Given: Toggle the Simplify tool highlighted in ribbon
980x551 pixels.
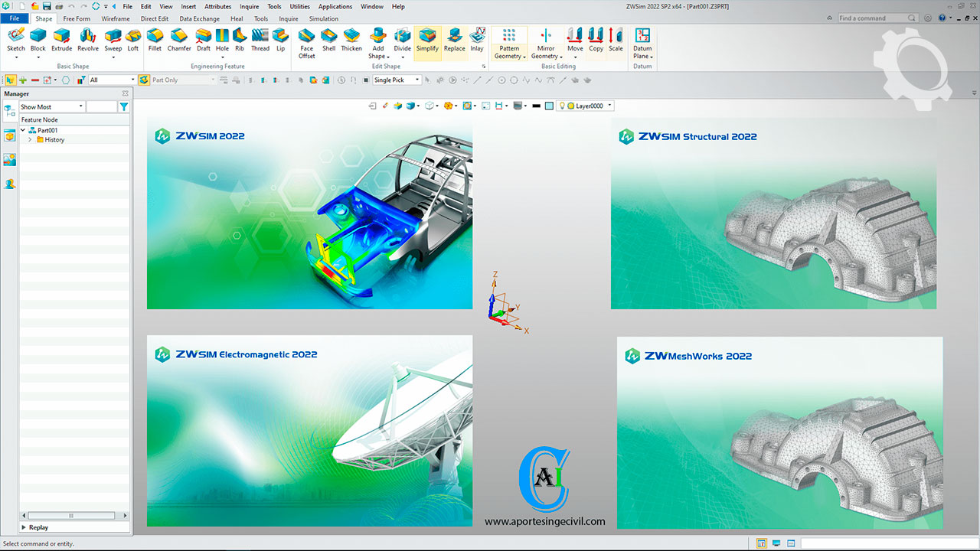Looking at the screenshot, I should click(427, 40).
